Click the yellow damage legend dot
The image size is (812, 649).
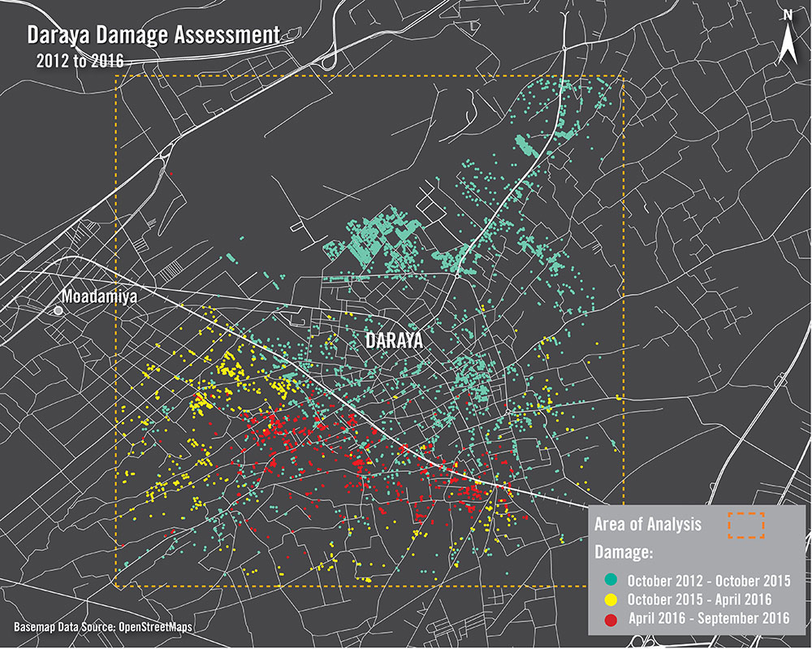tap(611, 599)
